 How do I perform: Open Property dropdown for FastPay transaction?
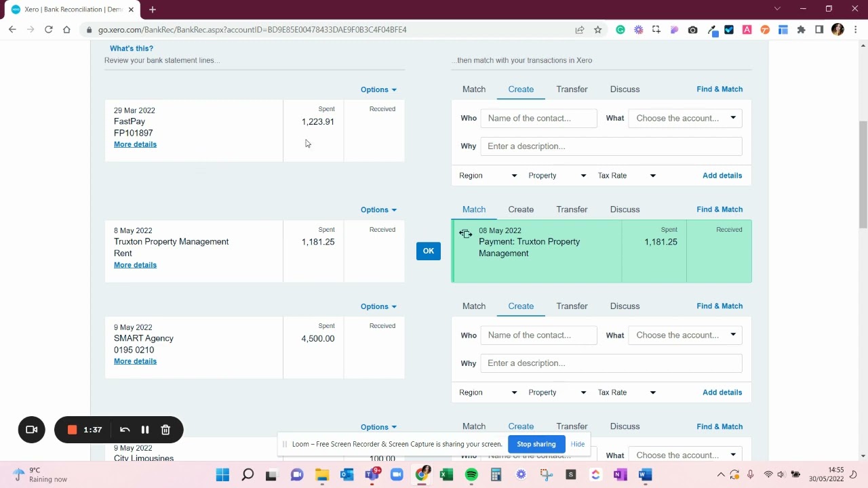(557, 176)
